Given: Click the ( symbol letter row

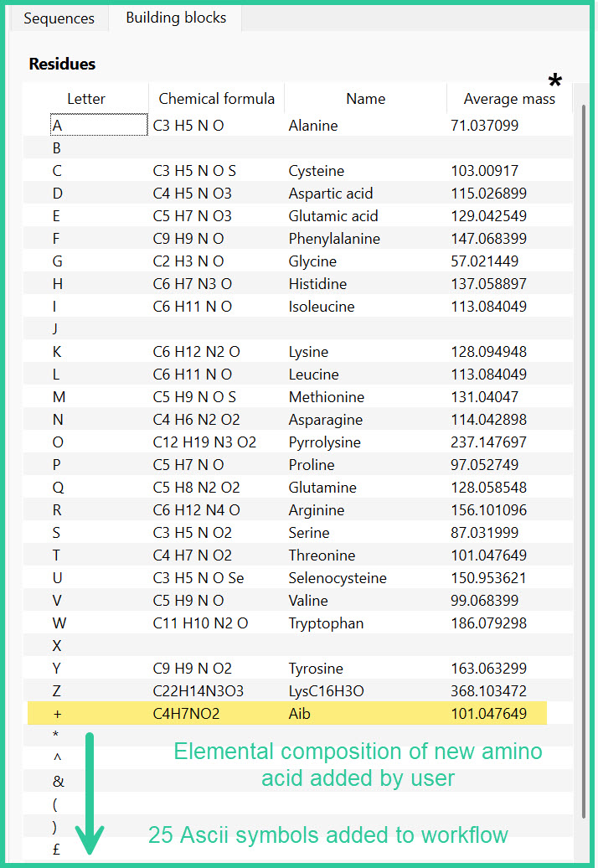Looking at the screenshot, I should [297, 803].
